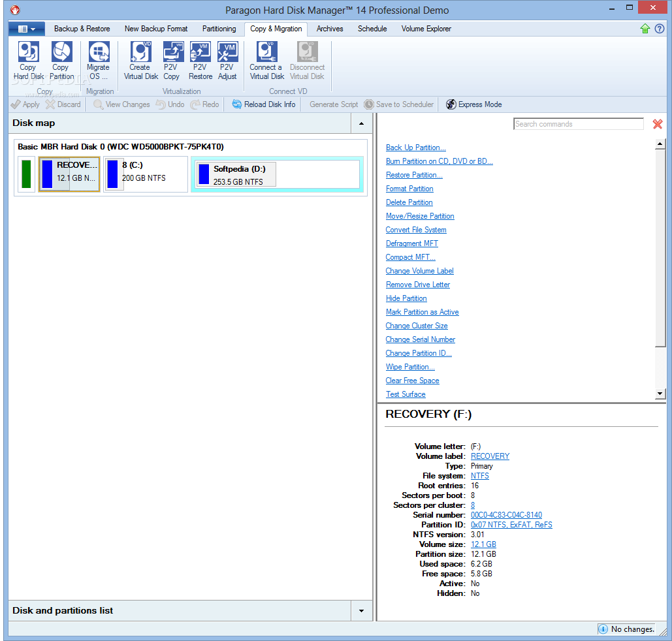The image size is (672, 641).
Task: Select the 8 (C:) 200 GB partition
Action: tap(146, 174)
